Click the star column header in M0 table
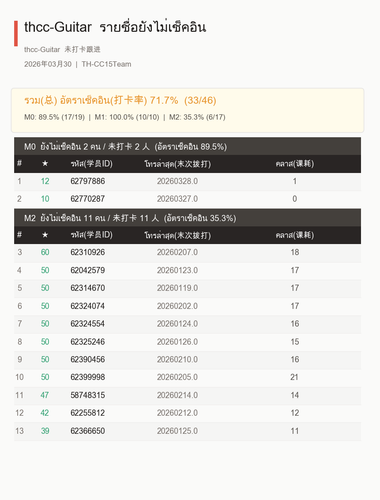Image resolution: width=380 pixels, height=500 pixels. (45, 164)
